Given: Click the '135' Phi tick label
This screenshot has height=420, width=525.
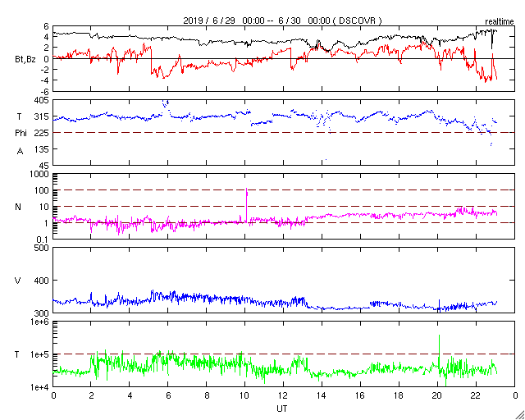Looking at the screenshot, I should click(x=43, y=149).
